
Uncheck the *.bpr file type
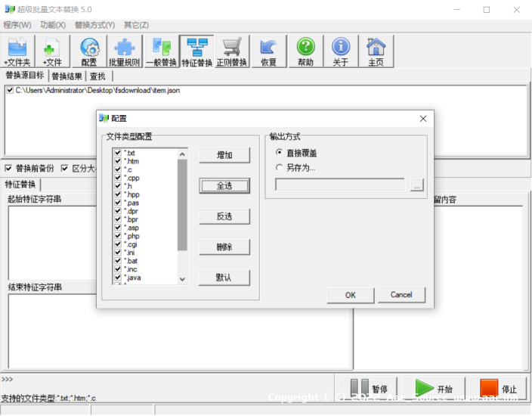coord(118,219)
